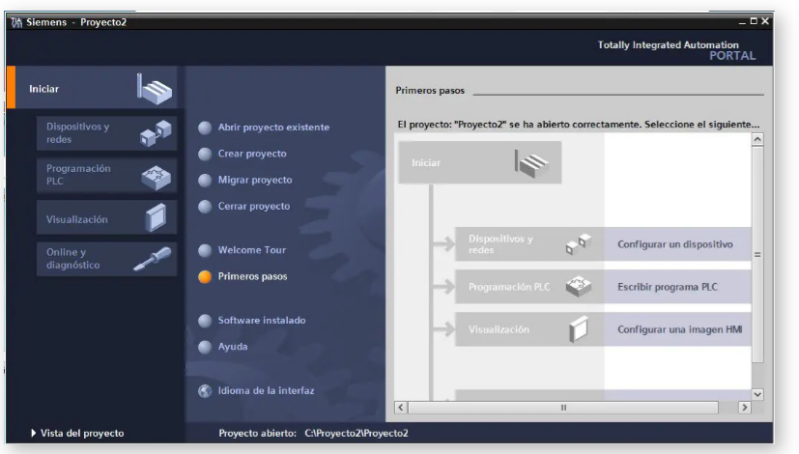Click the Iniciar tile in Primeros pasos
The width and height of the screenshot is (799, 454).
[480, 163]
